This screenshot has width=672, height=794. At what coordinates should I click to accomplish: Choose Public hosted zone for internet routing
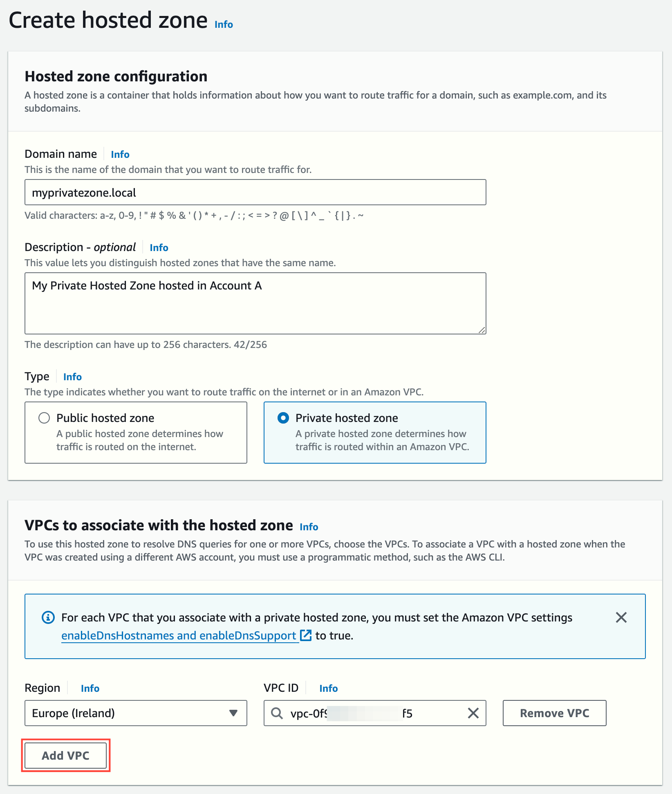pyautogui.click(x=44, y=418)
